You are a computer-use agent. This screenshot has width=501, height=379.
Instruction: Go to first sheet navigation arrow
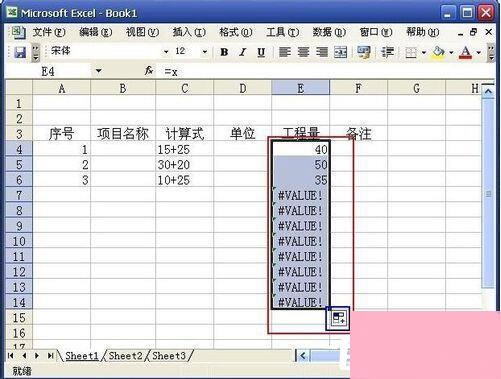[x=11, y=356]
